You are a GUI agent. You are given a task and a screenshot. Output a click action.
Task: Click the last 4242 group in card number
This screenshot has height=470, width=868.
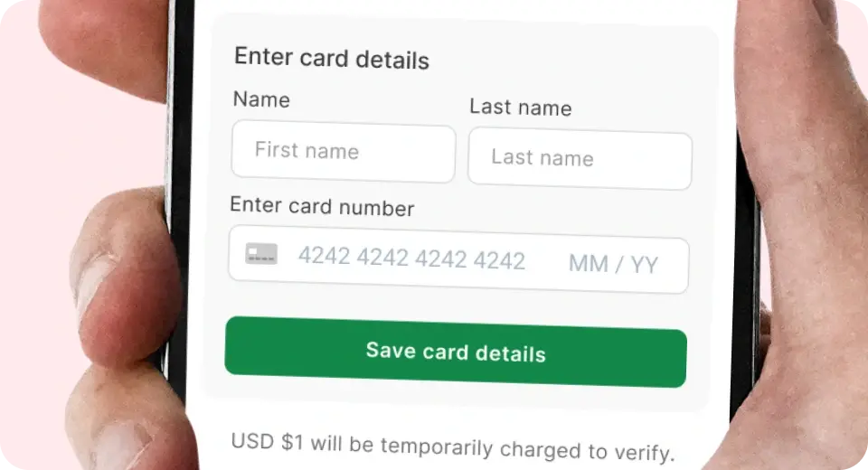(499, 261)
